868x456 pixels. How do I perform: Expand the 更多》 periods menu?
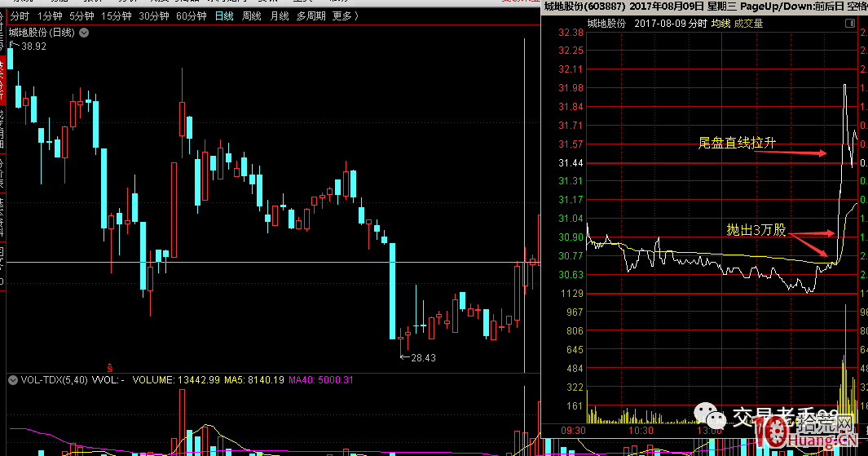[346, 16]
